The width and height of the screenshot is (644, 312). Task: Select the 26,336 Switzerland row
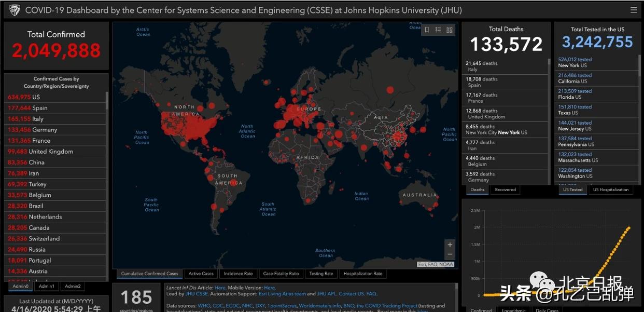56,239
